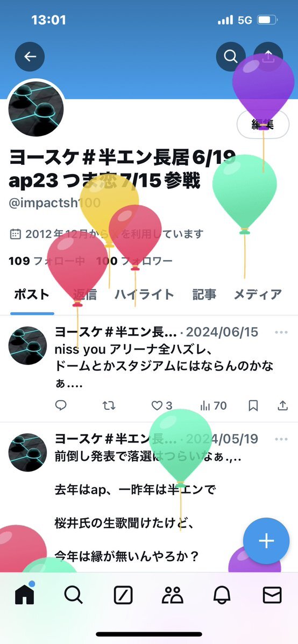Open the 109 フォロー中 list
The height and width of the screenshot is (644, 298).
pyautogui.click(x=46, y=261)
